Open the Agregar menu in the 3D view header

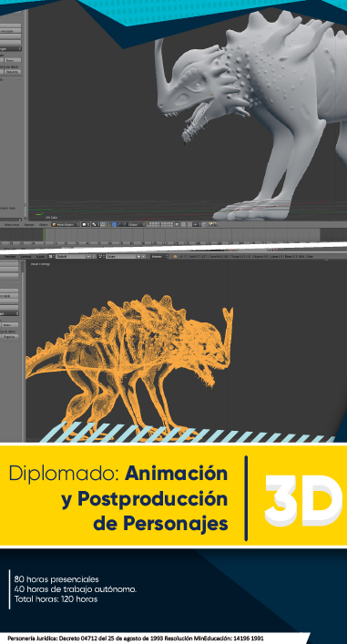29,225
